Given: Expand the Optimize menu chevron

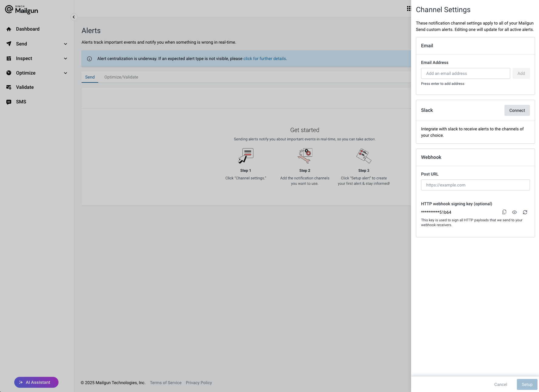Looking at the screenshot, I should pos(65,73).
